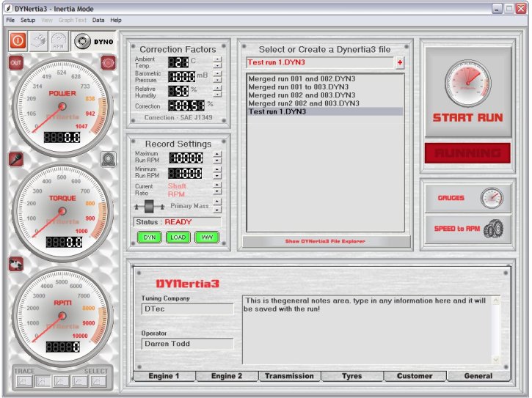The image size is (532, 398).
Task: Click the red plus icon beside filename
Action: click(400, 63)
